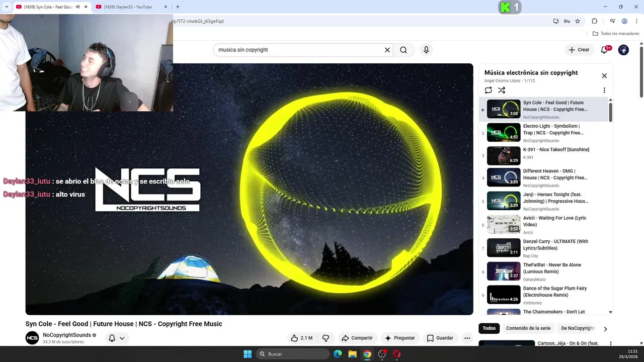Open the tab search dropdown arrow

tap(7, 7)
